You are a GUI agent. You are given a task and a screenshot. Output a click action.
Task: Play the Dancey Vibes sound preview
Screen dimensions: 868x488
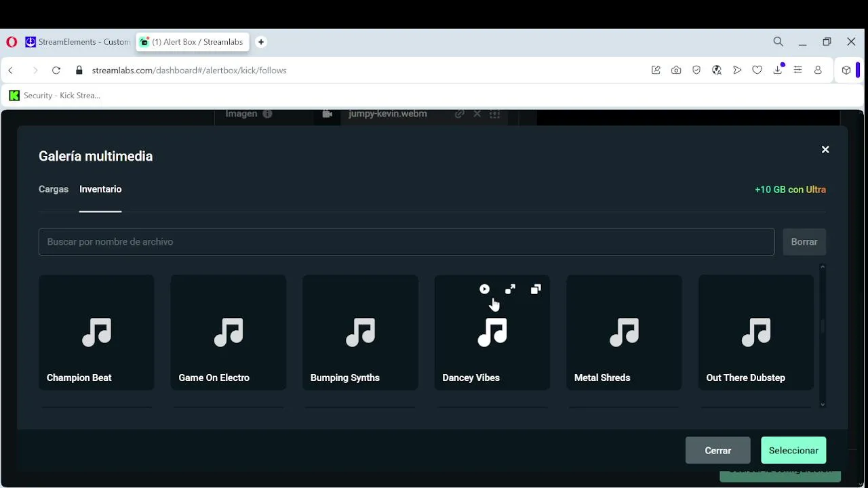tap(484, 289)
